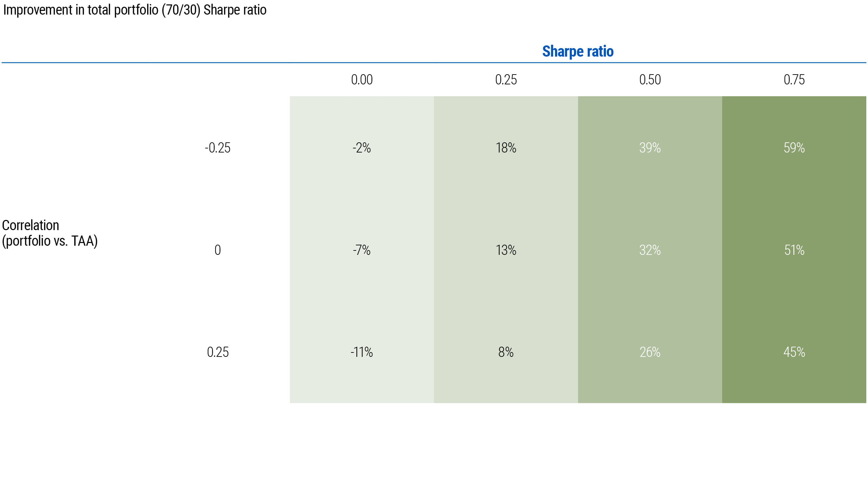Click the -7% table cell
The width and height of the screenshot is (868, 488).
[x=362, y=250]
